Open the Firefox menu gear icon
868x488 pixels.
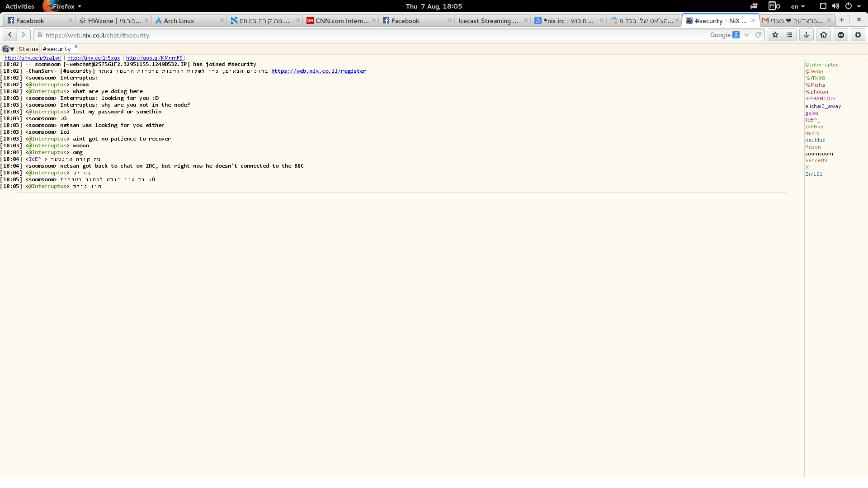pyautogui.click(x=858, y=35)
